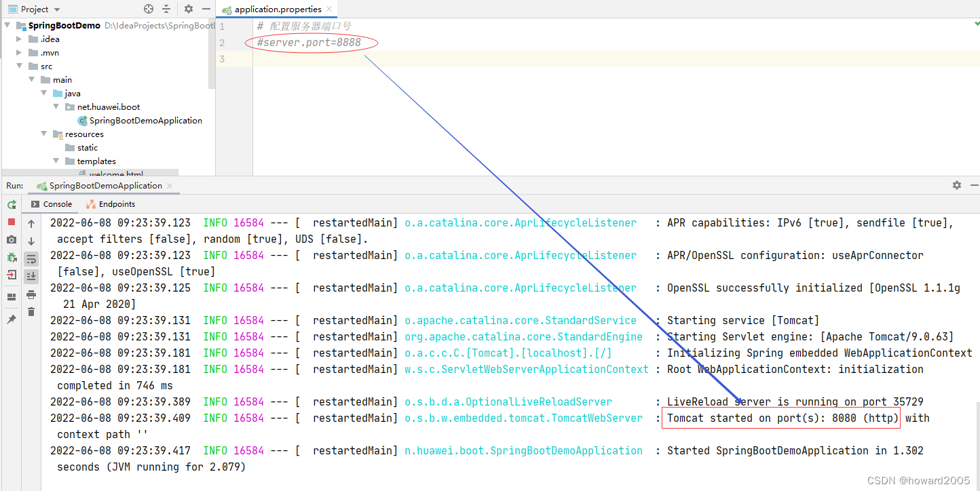
Task: Open Run panel gear settings
Action: pos(957,185)
